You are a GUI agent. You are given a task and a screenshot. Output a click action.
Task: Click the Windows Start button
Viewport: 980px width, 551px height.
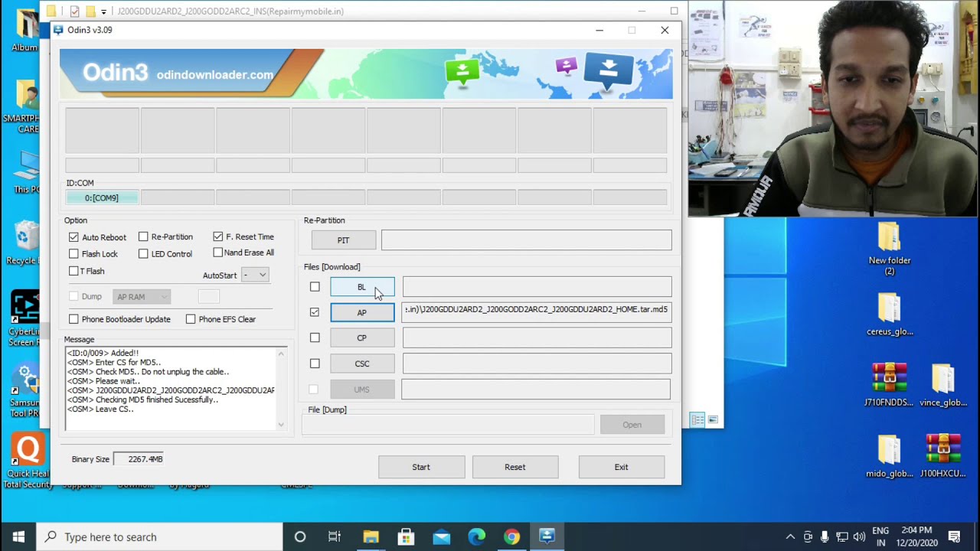tap(18, 536)
